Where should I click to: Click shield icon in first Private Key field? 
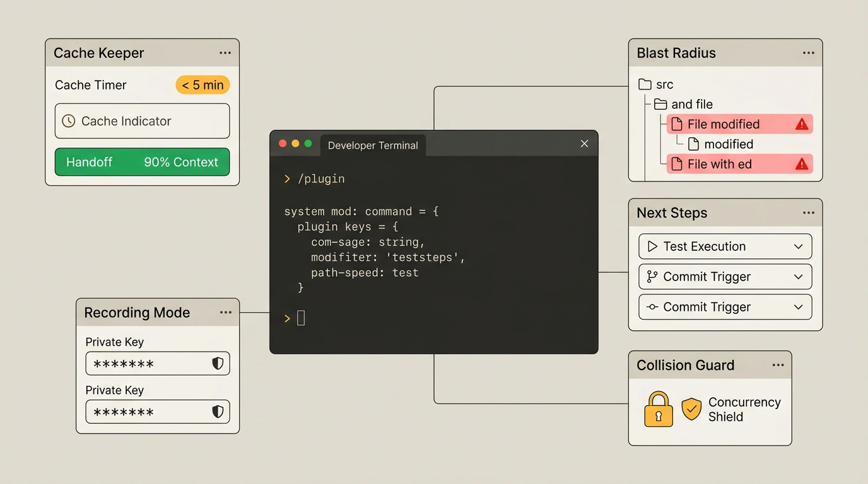218,364
